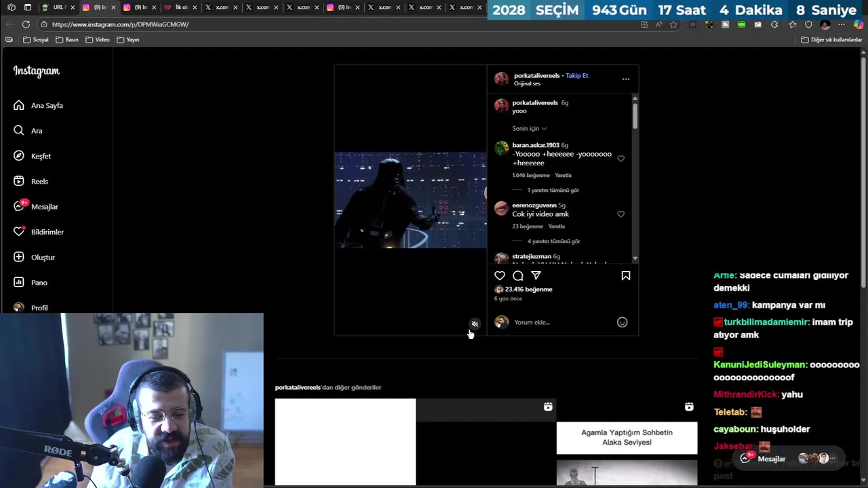Viewport: 868px width, 488px height.
Task: Share the post with paper-plane icon
Action: coord(536,275)
